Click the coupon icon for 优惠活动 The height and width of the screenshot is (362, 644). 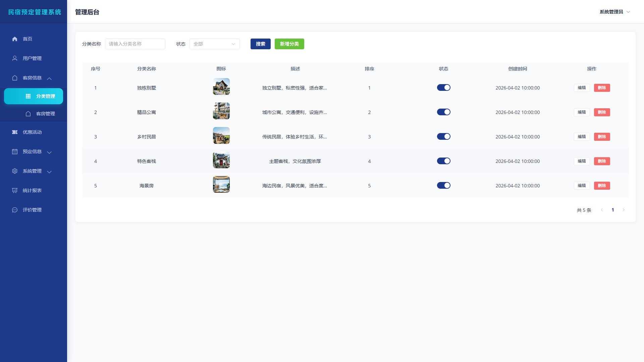[15, 132]
